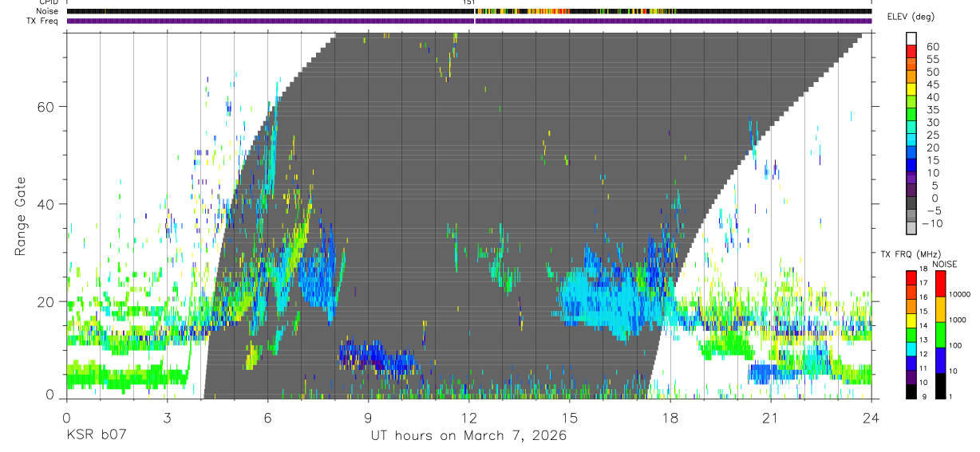Click the CPID value '151' above plot
The image size is (980, 452).
pos(468,2)
